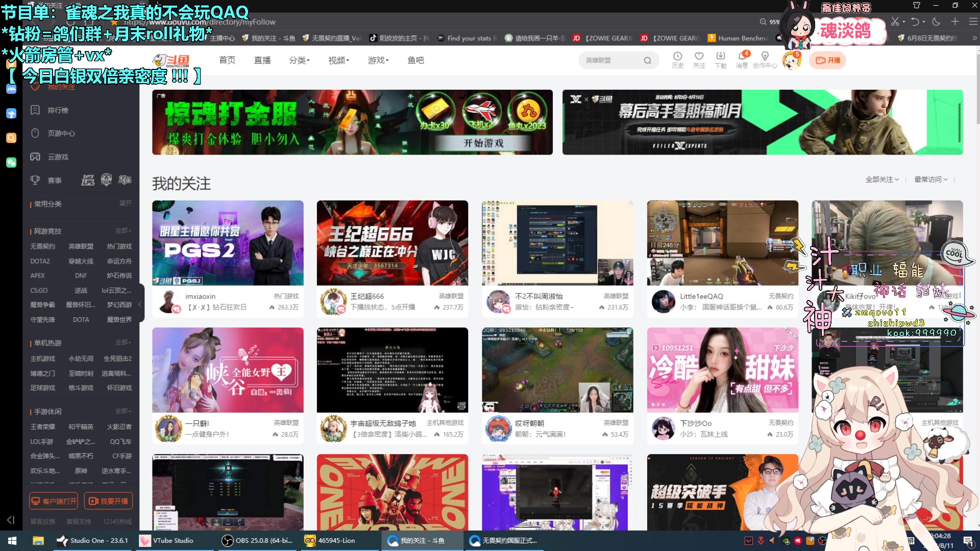The height and width of the screenshot is (551, 980).
Task: Open 英雄联盟 category link in sidebar
Action: pyautogui.click(x=81, y=246)
